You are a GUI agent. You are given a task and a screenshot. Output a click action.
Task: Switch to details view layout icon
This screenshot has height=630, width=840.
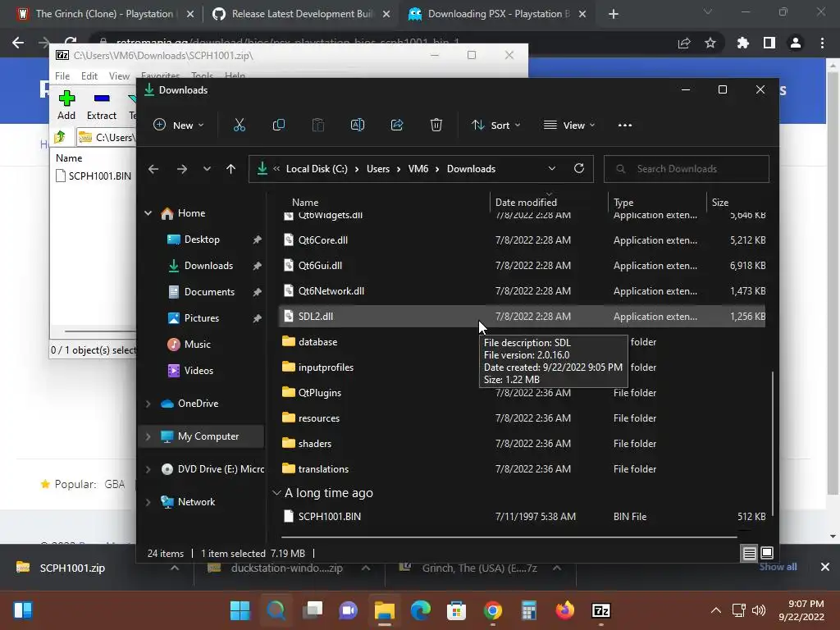point(750,553)
